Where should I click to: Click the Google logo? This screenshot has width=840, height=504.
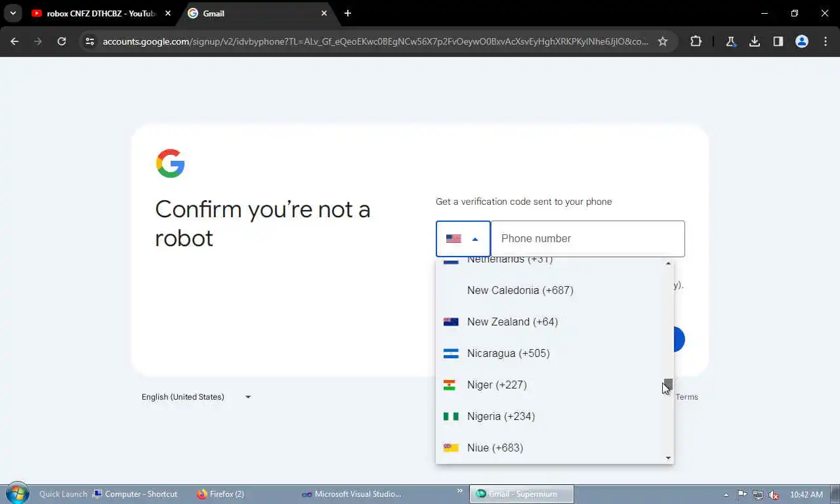point(171,163)
